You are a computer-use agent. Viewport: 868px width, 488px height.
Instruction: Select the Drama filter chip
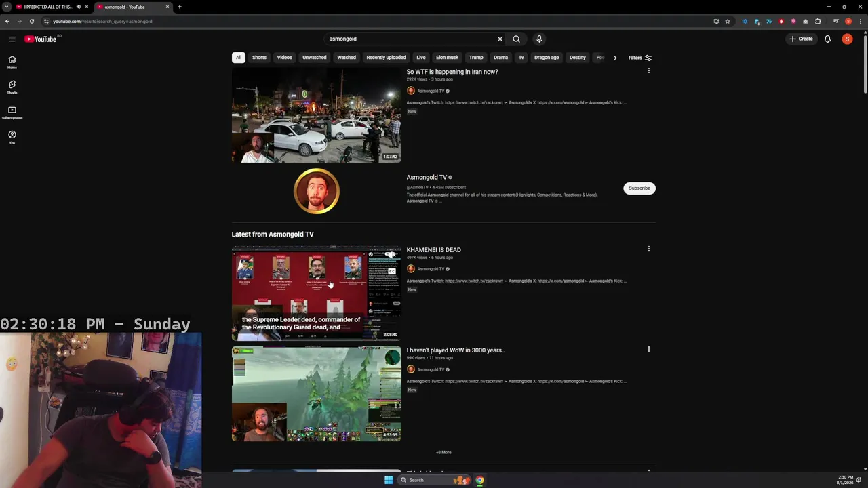[x=500, y=58]
